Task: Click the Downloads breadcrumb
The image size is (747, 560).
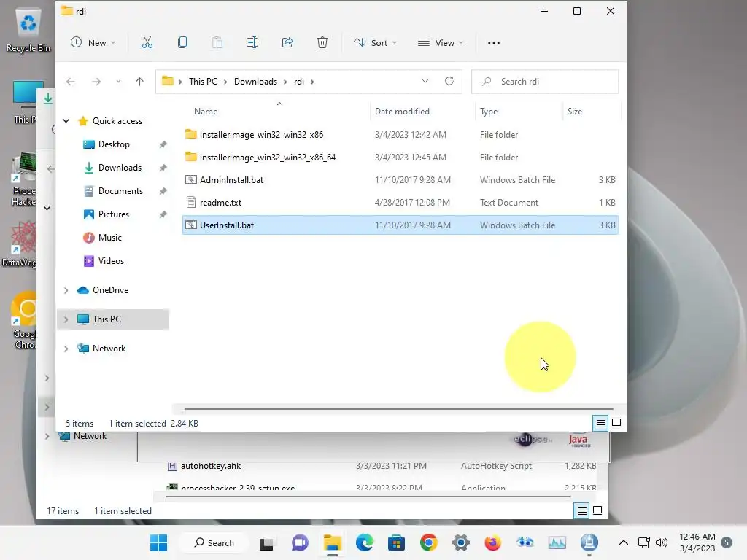Action: 255,82
